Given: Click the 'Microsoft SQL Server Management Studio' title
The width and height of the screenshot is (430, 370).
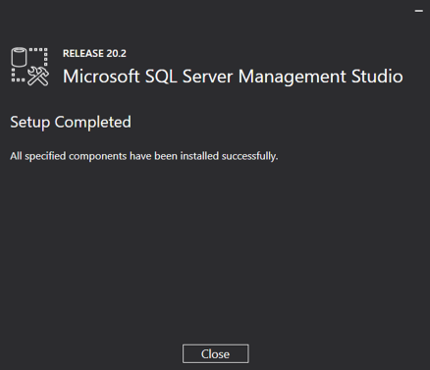Looking at the screenshot, I should point(233,76).
